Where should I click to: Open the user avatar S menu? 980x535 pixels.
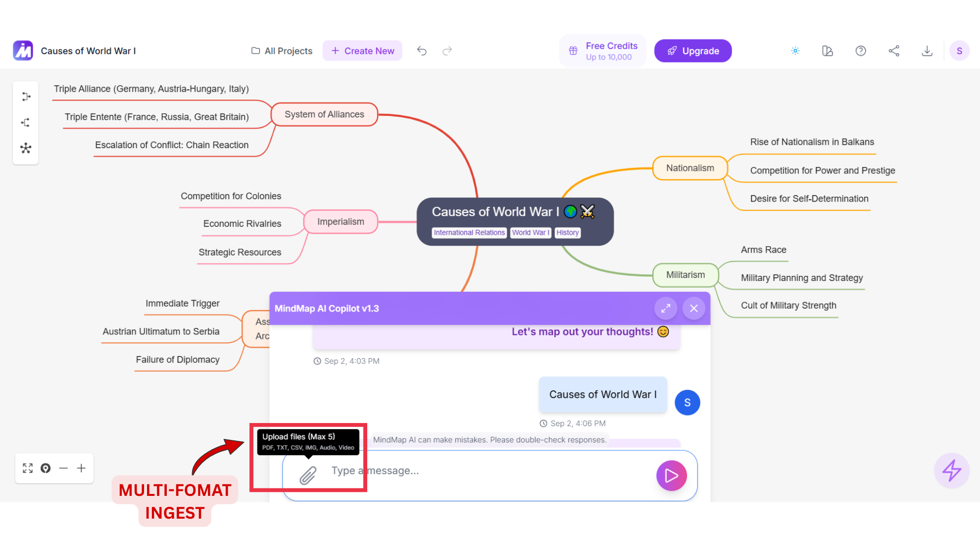[x=959, y=51]
